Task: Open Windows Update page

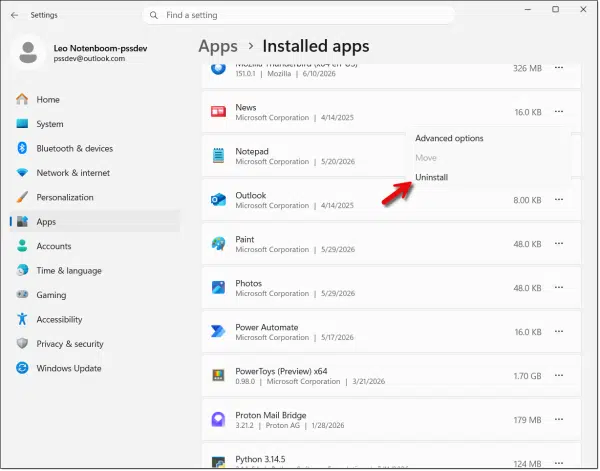Action: [x=95, y=368]
